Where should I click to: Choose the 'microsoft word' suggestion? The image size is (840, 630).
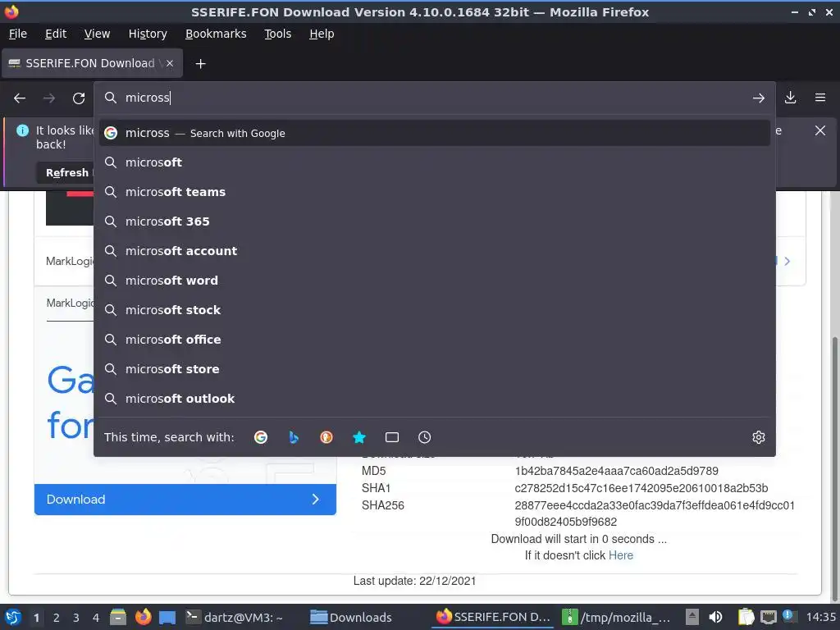[x=435, y=281]
